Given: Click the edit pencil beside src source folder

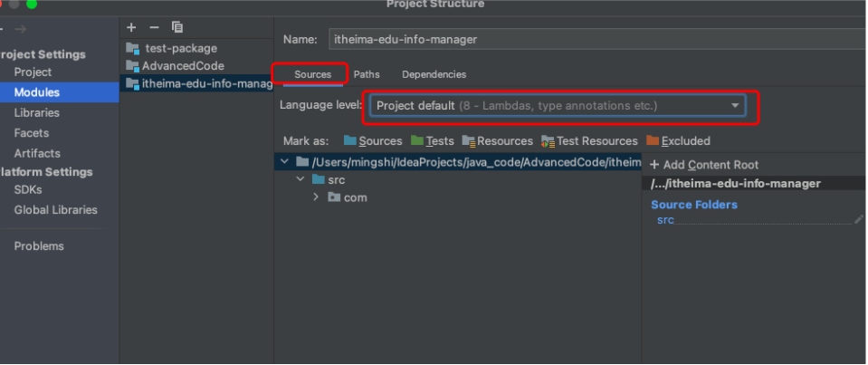Looking at the screenshot, I should pyautogui.click(x=858, y=220).
